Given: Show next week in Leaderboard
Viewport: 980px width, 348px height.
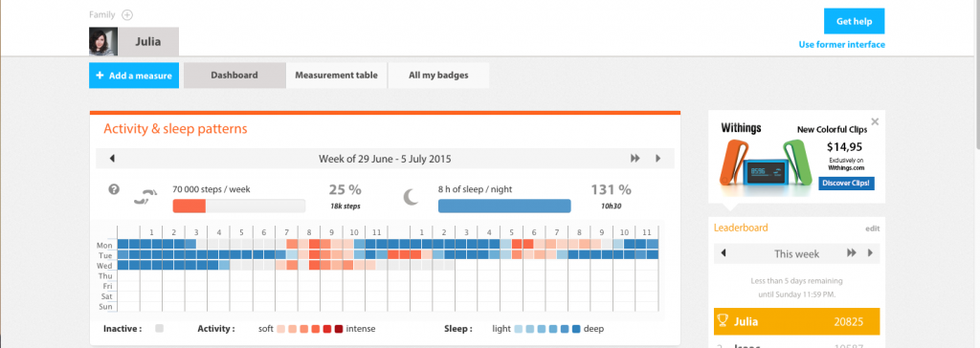Looking at the screenshot, I should (870, 253).
